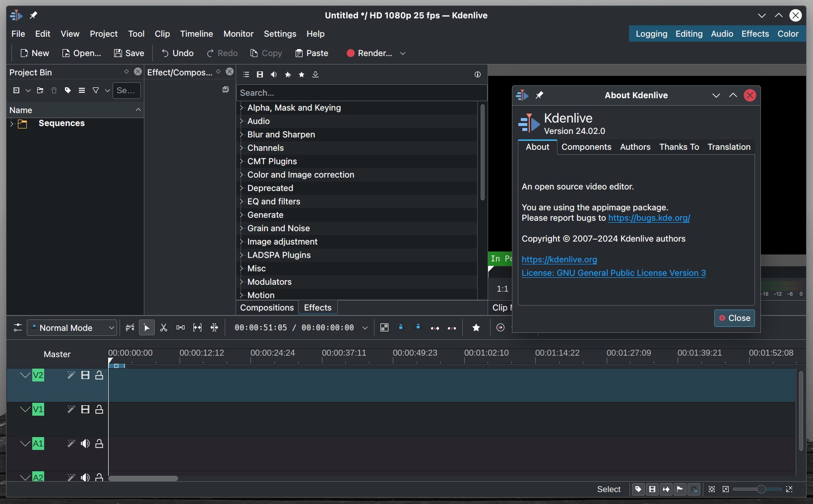
Task: Click the Project Bin search field
Action: (127, 90)
